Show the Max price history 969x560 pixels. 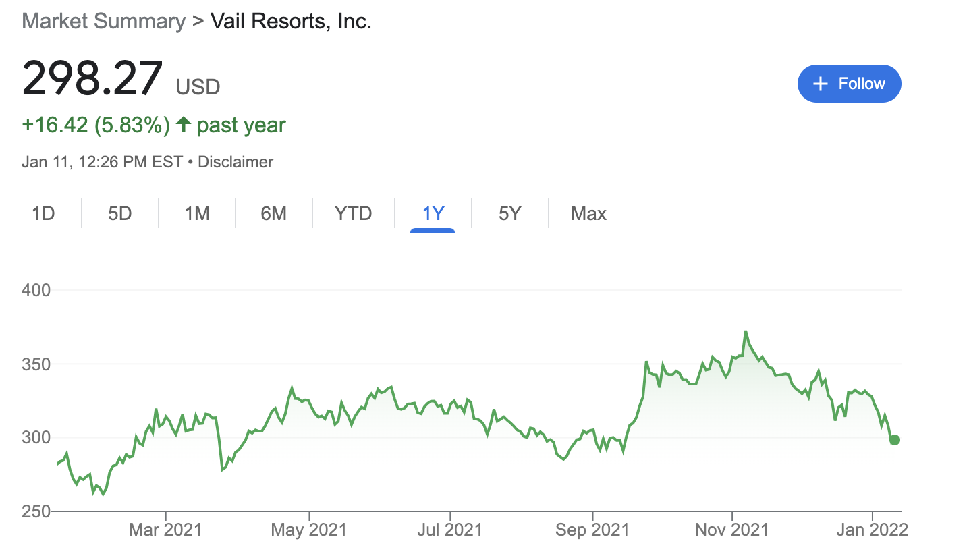coord(588,213)
